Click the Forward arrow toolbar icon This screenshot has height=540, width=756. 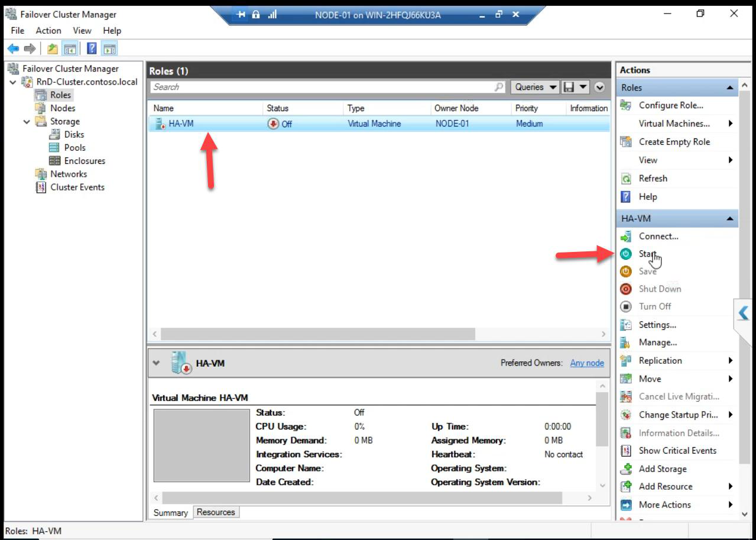[x=30, y=48]
